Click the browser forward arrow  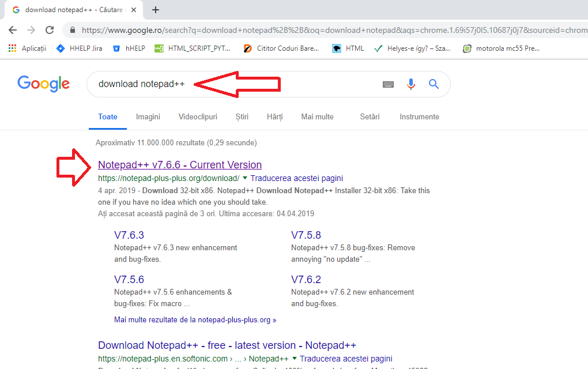pyautogui.click(x=31, y=30)
